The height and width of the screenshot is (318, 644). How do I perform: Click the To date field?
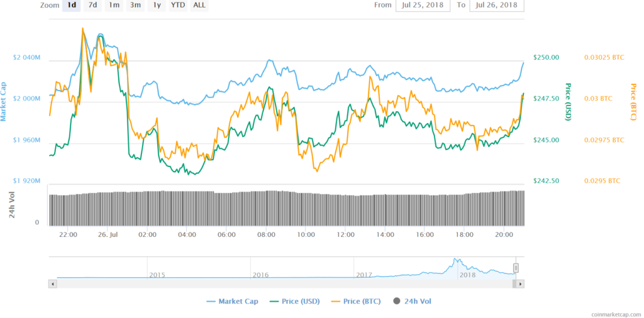tap(497, 6)
